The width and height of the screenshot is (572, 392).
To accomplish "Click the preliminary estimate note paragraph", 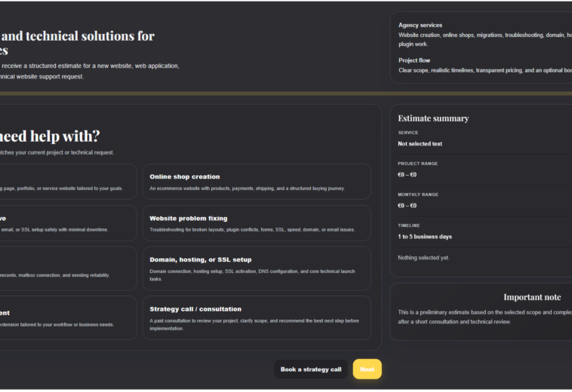I will tap(484, 317).
